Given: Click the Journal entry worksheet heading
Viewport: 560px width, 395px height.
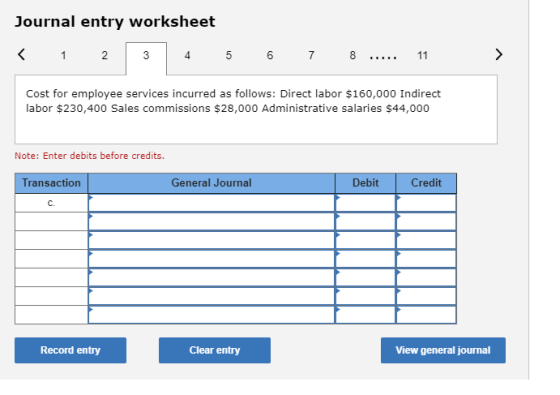Looking at the screenshot, I should click(115, 21).
